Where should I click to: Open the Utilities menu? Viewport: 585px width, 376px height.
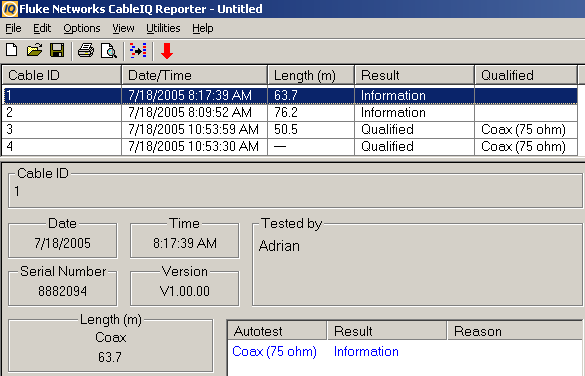tap(163, 28)
